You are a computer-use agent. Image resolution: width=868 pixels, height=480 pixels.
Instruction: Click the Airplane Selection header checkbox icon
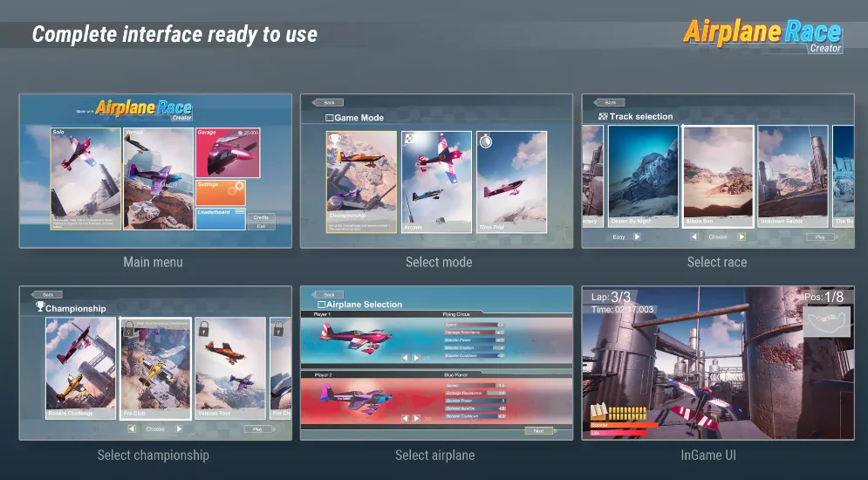[x=321, y=305]
